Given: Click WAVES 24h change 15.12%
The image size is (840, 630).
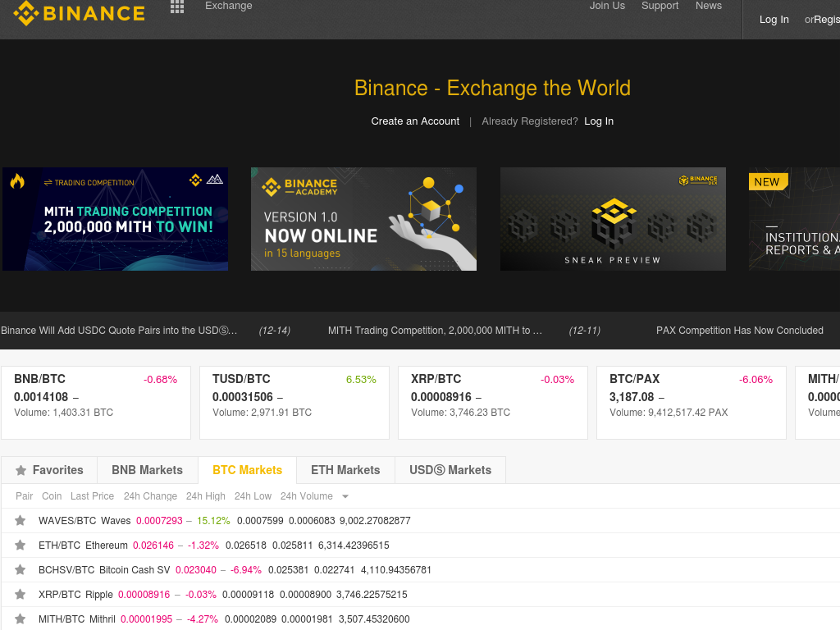Looking at the screenshot, I should pos(213,521).
